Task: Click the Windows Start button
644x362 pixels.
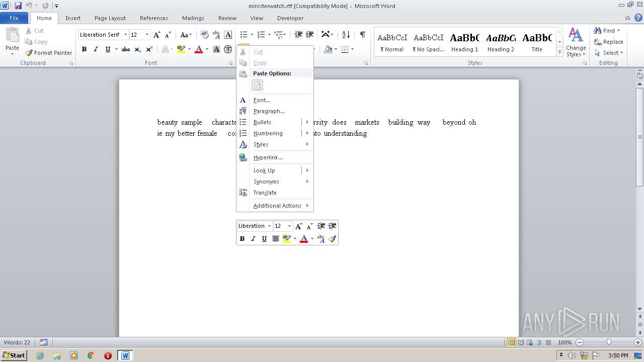Action: (14, 355)
